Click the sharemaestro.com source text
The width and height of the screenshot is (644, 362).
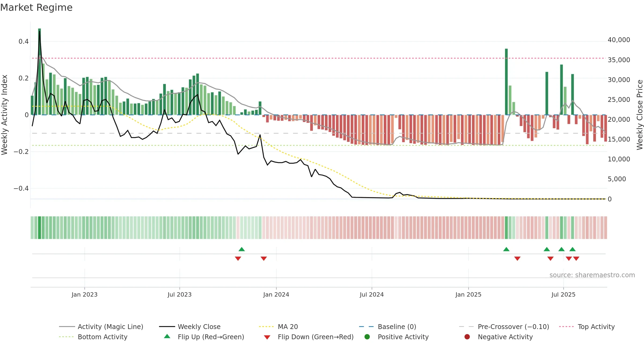(592, 275)
